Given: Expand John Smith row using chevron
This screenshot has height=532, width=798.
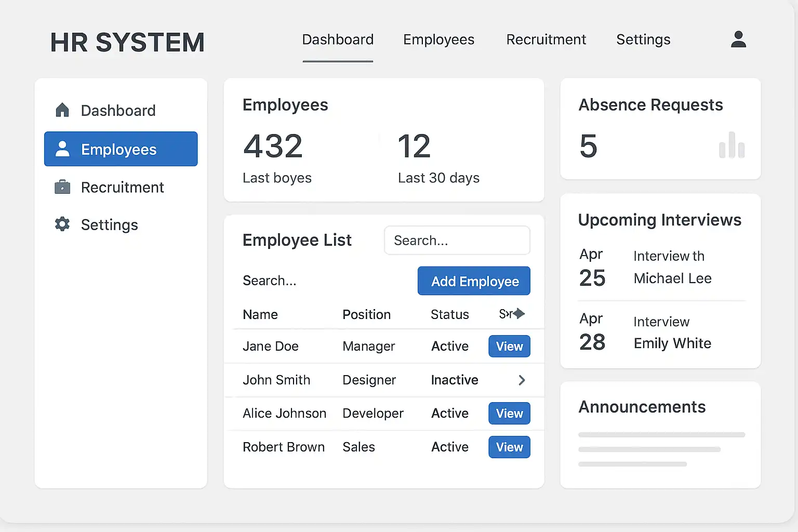Looking at the screenshot, I should [522, 380].
